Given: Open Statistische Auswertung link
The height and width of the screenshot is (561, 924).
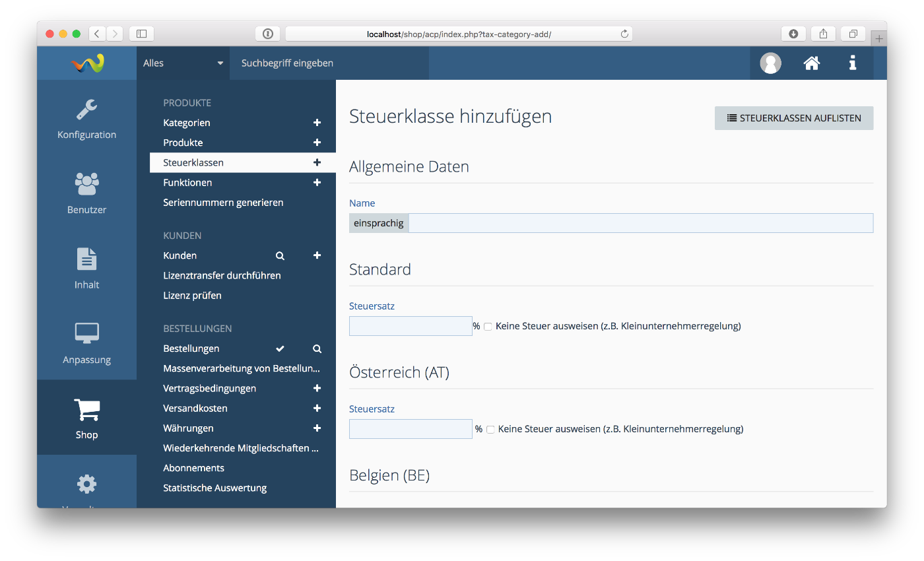Looking at the screenshot, I should (x=215, y=488).
